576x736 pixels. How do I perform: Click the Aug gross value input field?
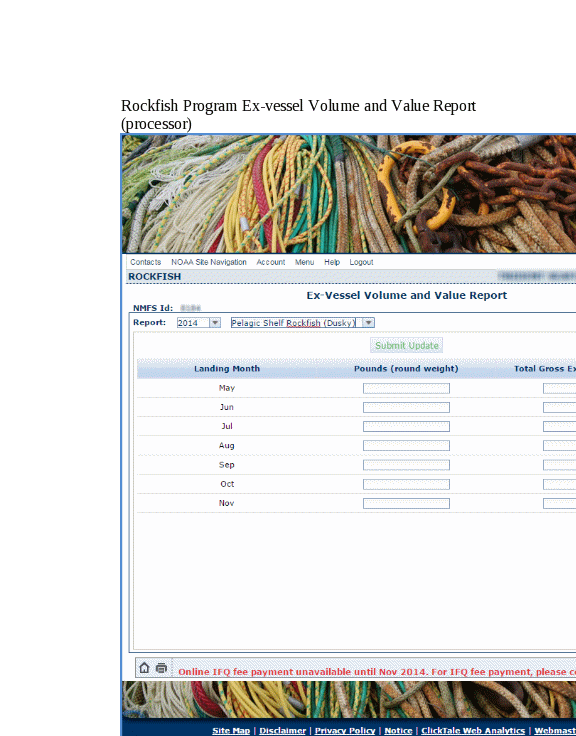click(x=560, y=445)
